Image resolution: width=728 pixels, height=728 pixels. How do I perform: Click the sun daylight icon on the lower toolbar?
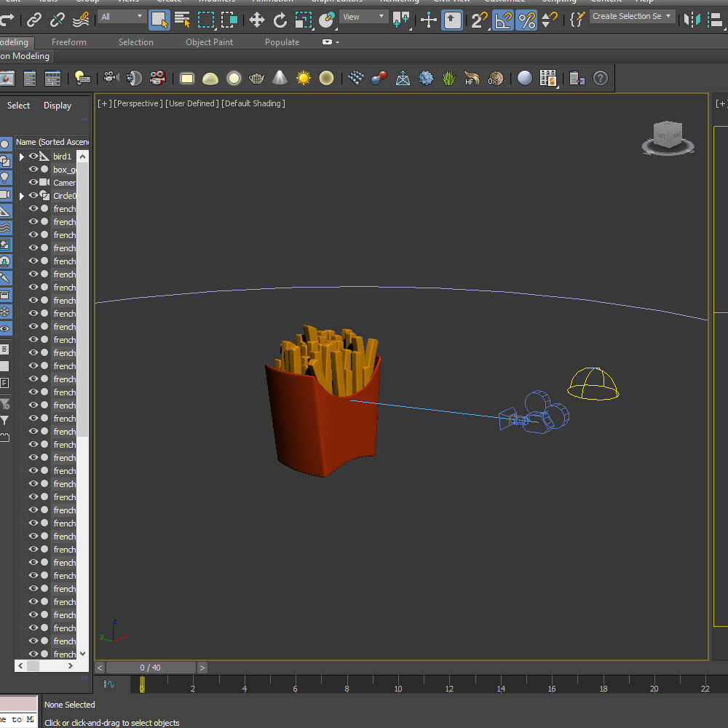(303, 78)
